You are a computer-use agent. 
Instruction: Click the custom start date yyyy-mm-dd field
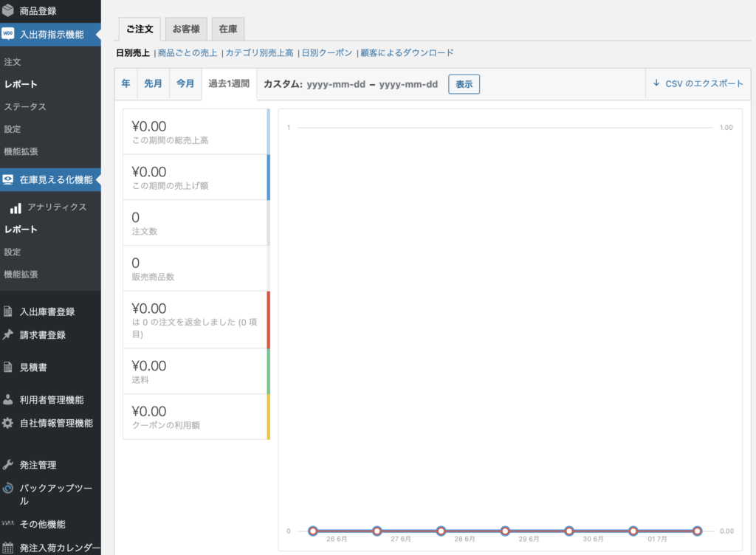(336, 84)
